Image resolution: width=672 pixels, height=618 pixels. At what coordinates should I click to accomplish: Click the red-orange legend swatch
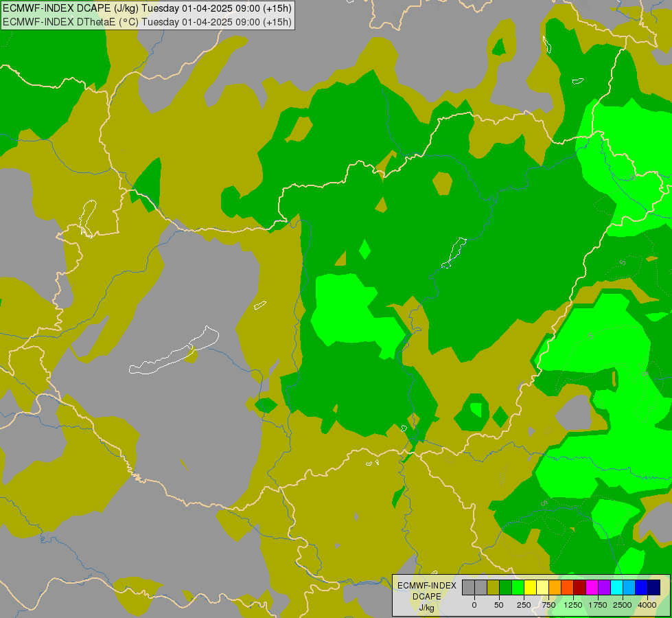pyautogui.click(x=568, y=587)
